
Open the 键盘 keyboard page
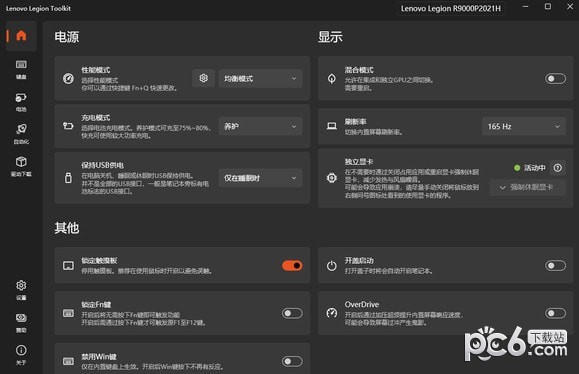coord(21,69)
